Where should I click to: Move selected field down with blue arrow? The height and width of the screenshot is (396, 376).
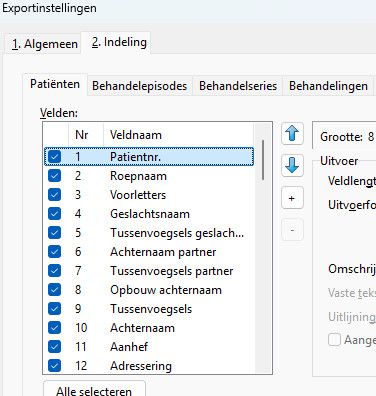tap(292, 166)
